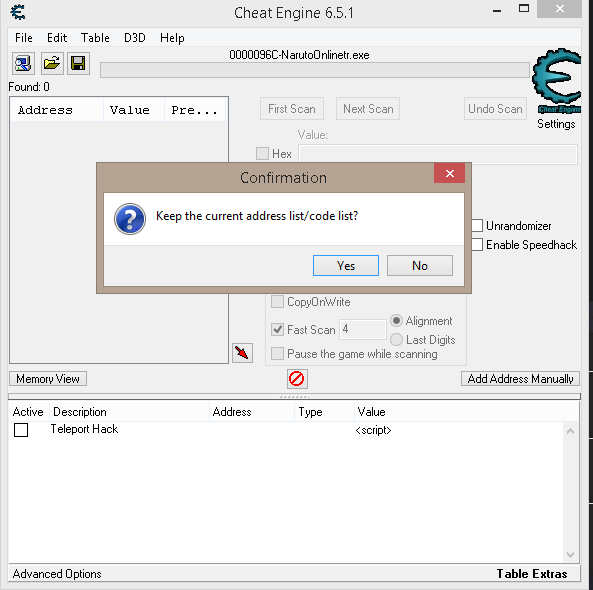Viewport: 593px width, 590px height.
Task: Select the Last Digits radio button
Action: tap(396, 339)
